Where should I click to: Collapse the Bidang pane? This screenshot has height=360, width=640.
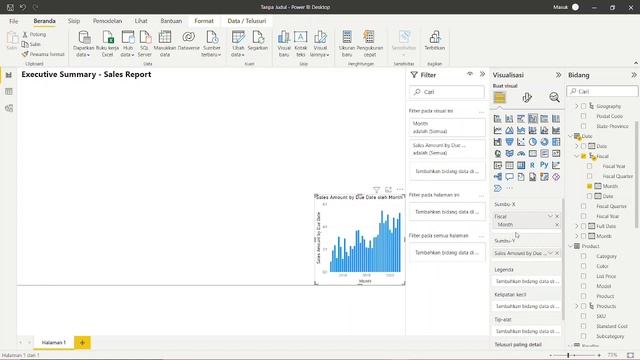pyautogui.click(x=633, y=75)
